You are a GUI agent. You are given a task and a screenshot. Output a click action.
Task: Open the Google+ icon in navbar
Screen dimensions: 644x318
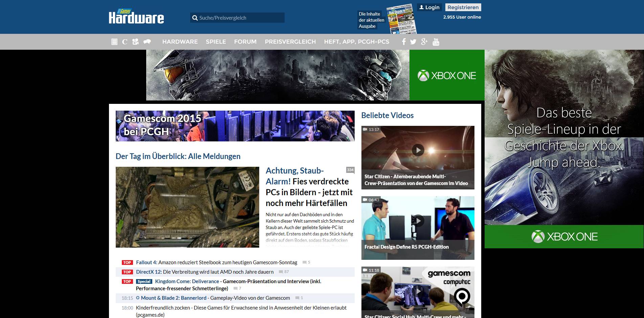click(x=424, y=42)
